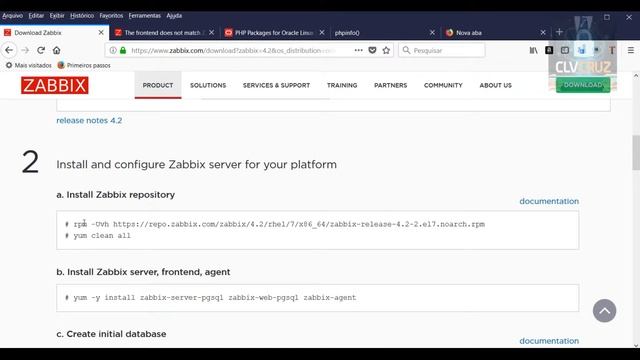Open Mais visitados bookmarks folder

[29, 65]
